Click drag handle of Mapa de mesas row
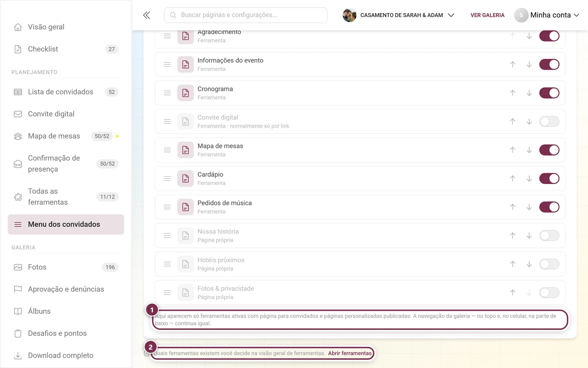The height and width of the screenshot is (368, 588). 167,150
